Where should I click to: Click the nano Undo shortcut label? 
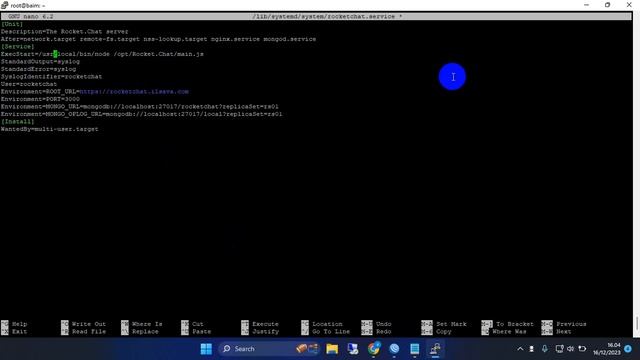(x=384, y=324)
